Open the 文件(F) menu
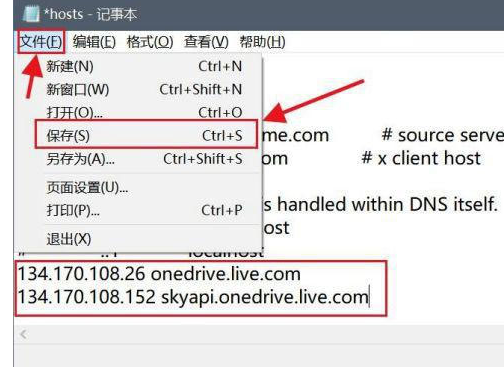504x367 pixels. click(41, 42)
